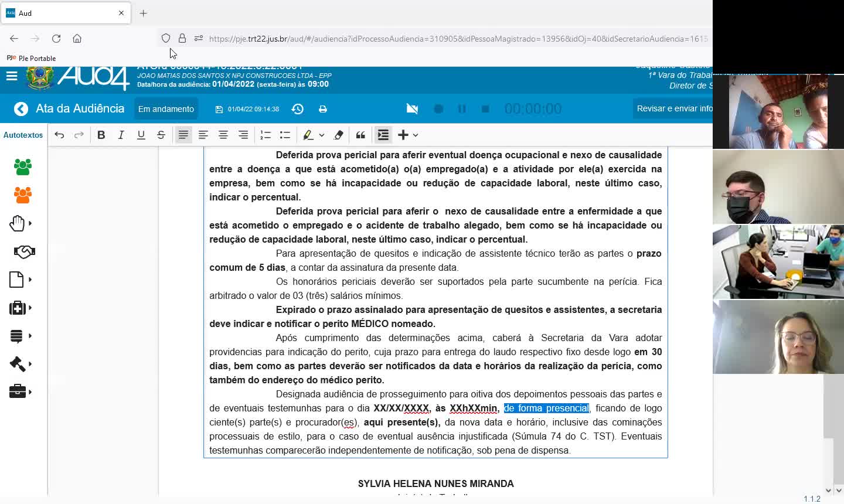Open the Autotextos panel
This screenshot has height=504, width=844.
pyautogui.click(x=23, y=135)
